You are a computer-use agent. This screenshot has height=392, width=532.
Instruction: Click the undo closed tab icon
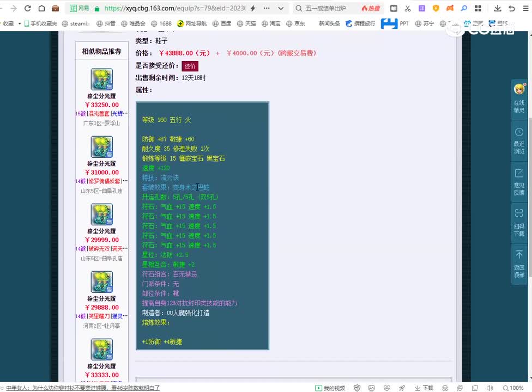point(512,8)
